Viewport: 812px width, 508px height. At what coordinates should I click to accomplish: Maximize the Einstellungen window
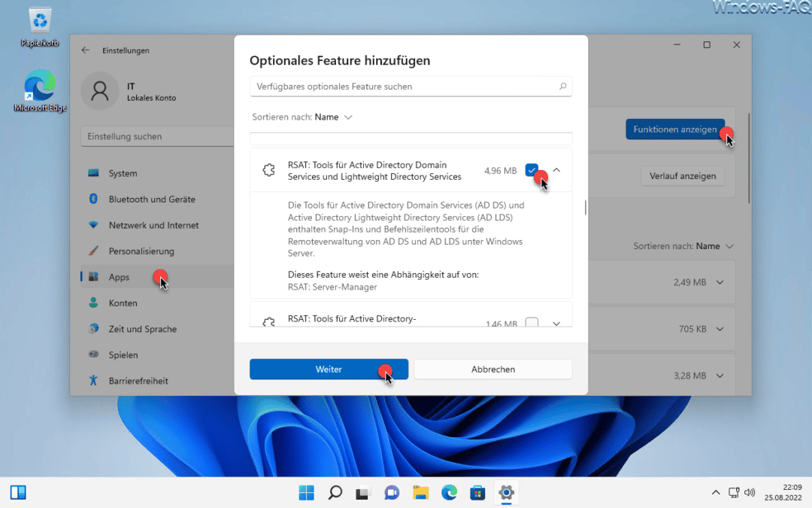coord(707,45)
